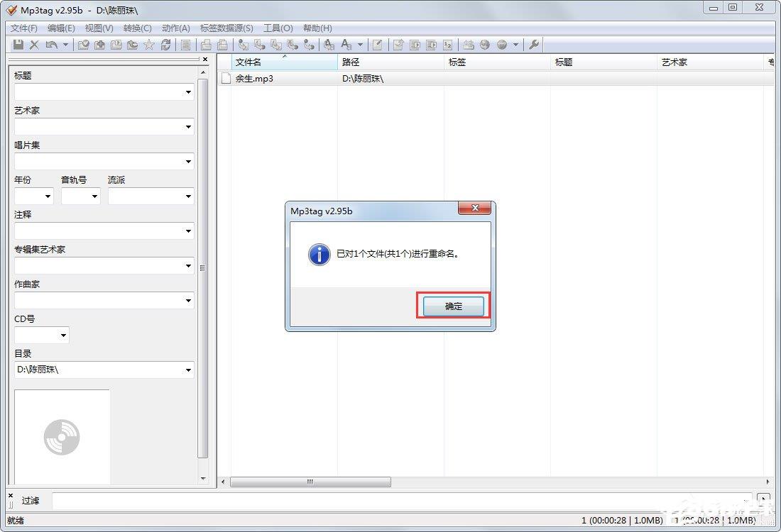The image size is (781, 532).
Task: Select the file 余生.mp3
Action: (x=254, y=79)
